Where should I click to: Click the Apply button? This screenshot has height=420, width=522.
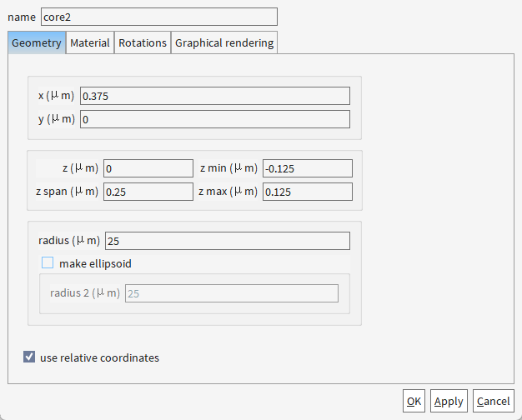449,401
